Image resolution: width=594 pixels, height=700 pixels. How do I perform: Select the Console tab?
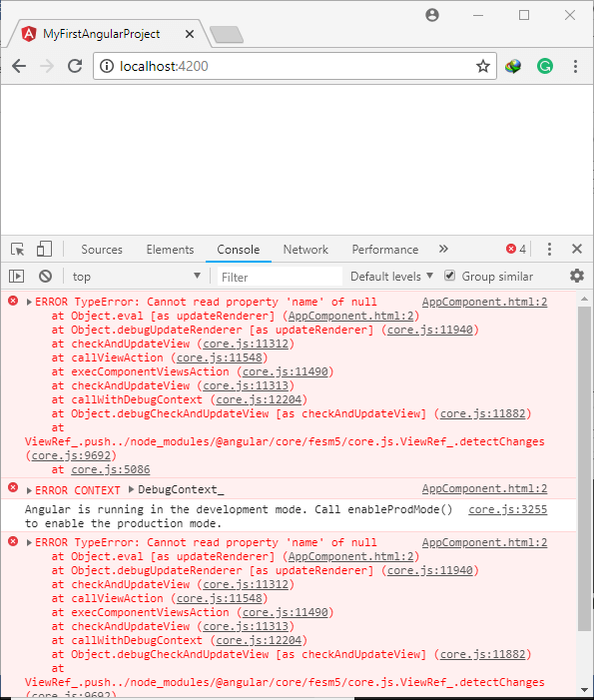pyautogui.click(x=239, y=249)
